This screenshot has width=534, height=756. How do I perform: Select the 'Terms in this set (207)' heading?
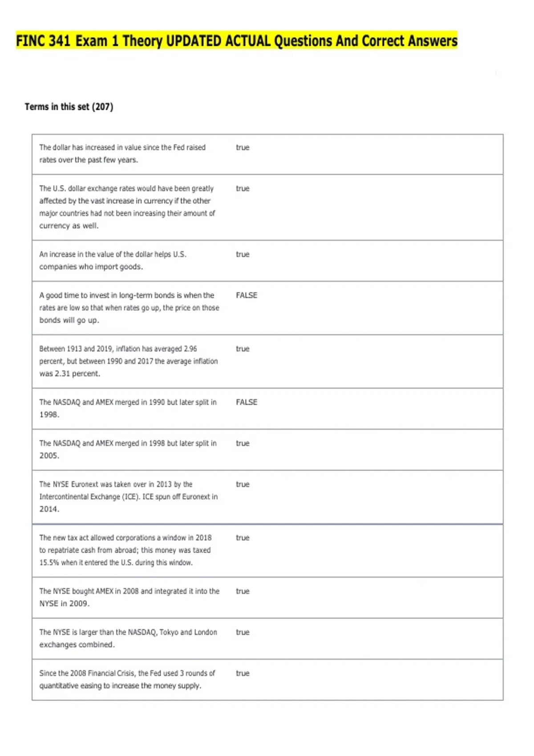(x=69, y=107)
